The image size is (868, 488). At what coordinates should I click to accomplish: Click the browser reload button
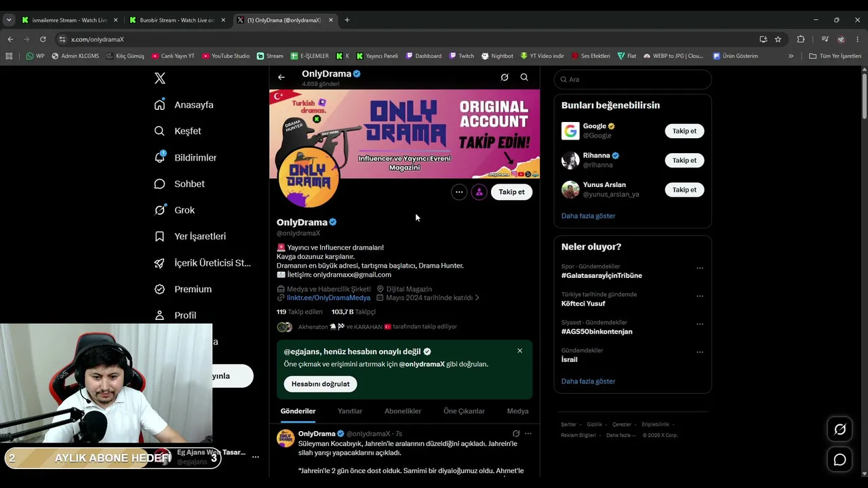(x=43, y=39)
